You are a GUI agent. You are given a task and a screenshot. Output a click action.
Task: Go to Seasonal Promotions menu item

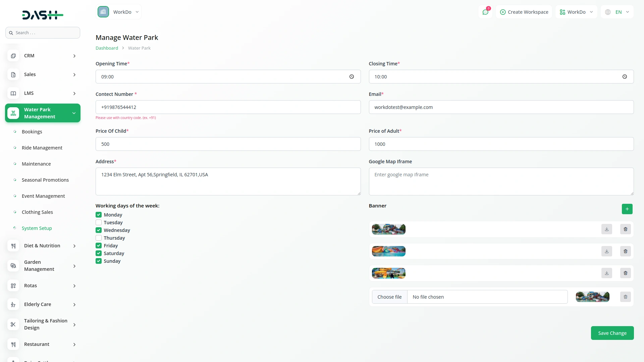[45, 180]
